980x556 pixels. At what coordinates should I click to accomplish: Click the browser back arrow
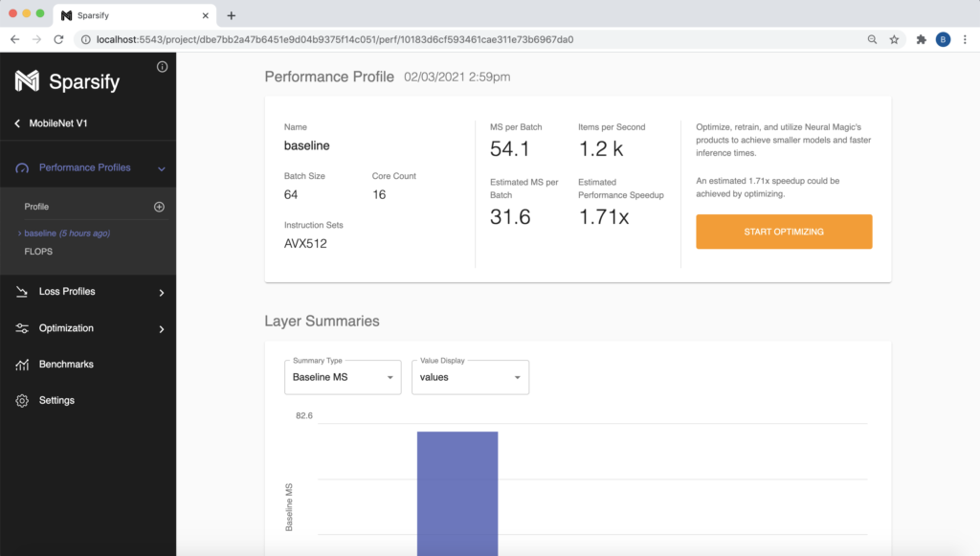[x=15, y=39]
